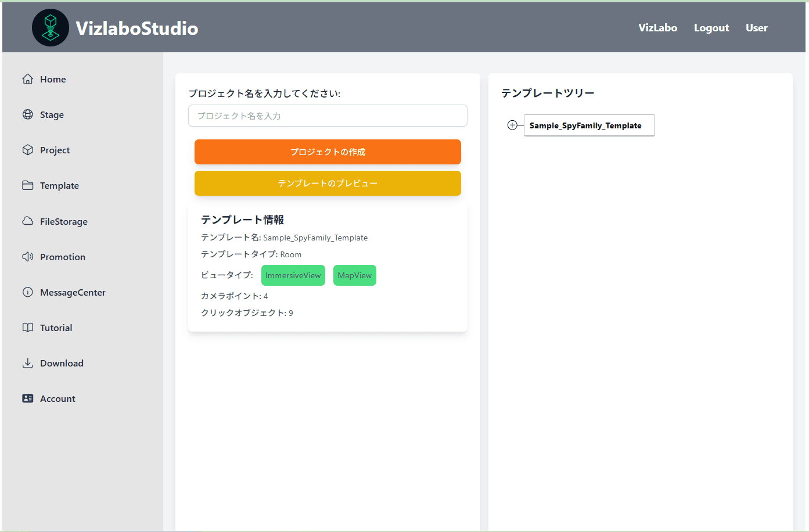Click the Template folder icon
809x532 pixels.
27,185
